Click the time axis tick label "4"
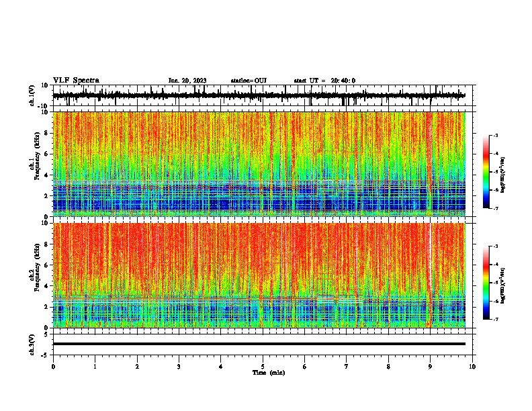Image resolution: width=532 pixels, height=411 pixels. click(221, 367)
